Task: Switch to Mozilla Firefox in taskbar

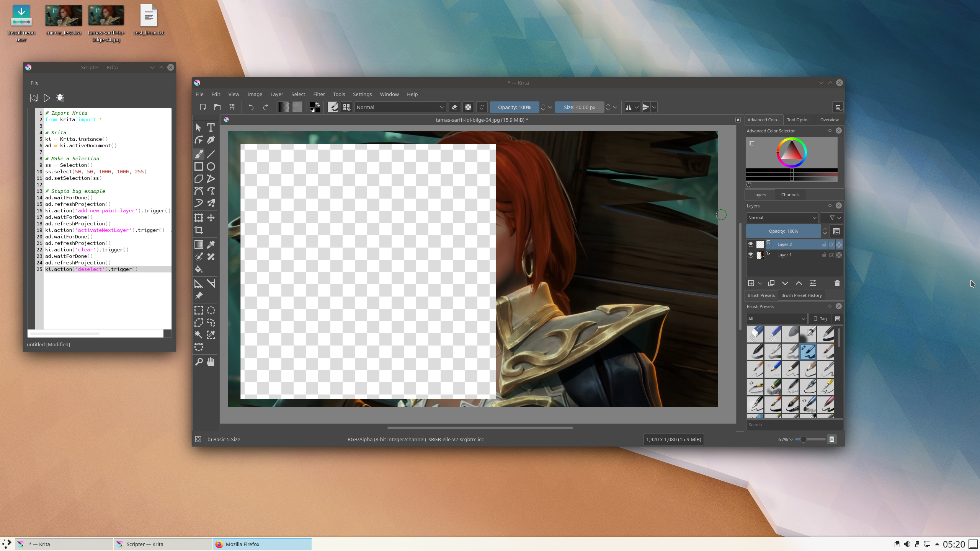Action: [263, 544]
